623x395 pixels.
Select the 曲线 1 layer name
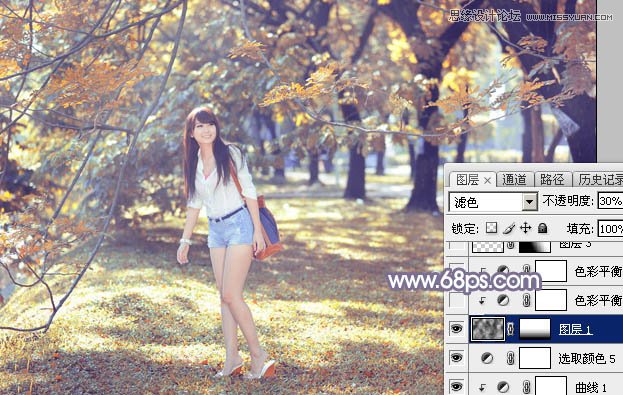point(591,387)
